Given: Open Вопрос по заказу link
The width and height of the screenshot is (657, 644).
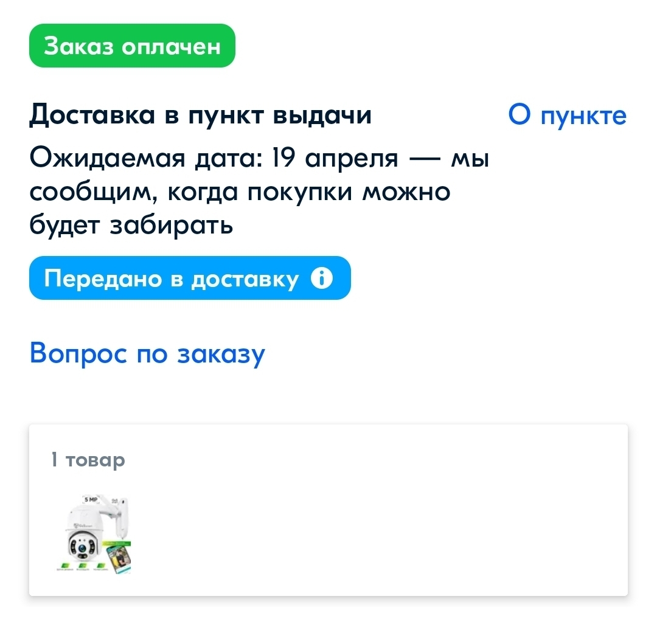Looking at the screenshot, I should click(x=147, y=355).
